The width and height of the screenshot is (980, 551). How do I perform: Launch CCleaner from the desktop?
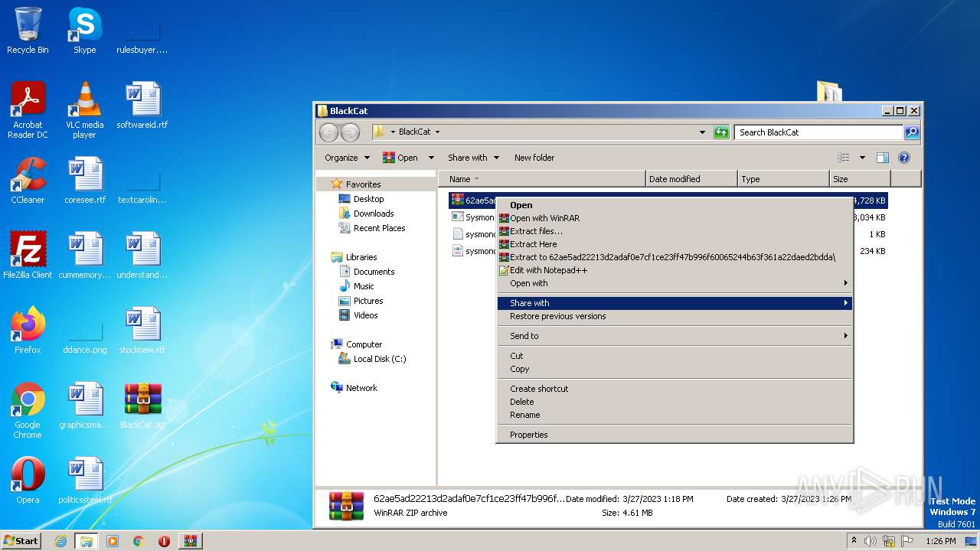point(28,181)
